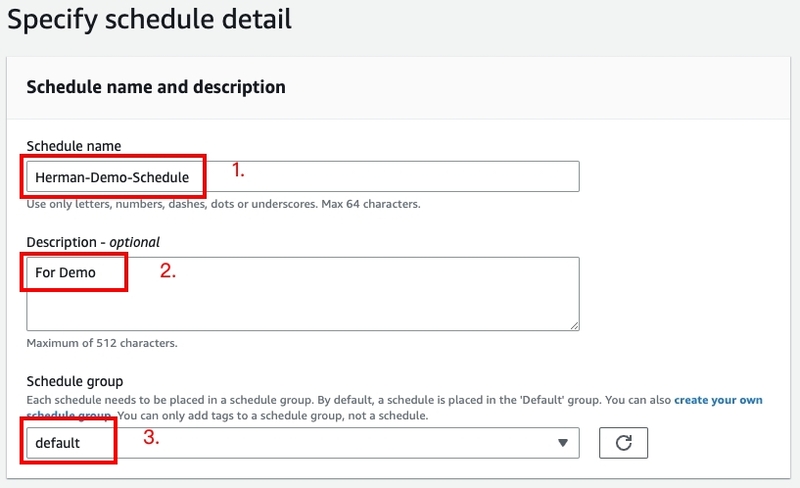Click the Schedule name and description section header
The width and height of the screenshot is (800, 488).
156,87
